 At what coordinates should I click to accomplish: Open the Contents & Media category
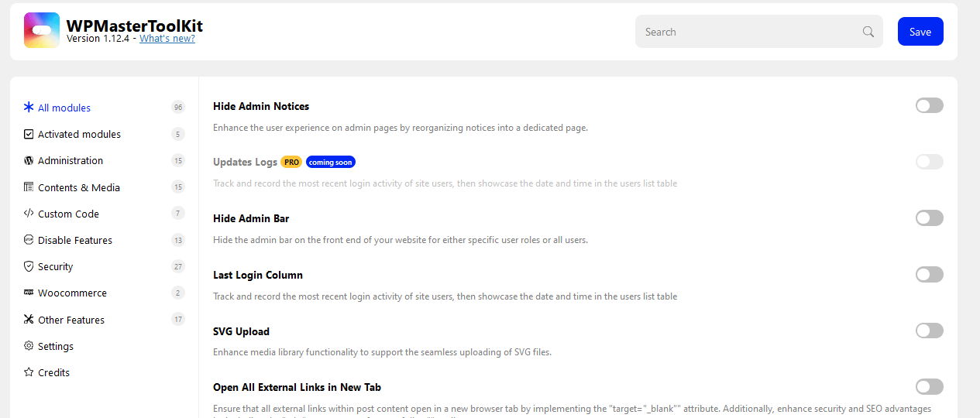point(104,187)
